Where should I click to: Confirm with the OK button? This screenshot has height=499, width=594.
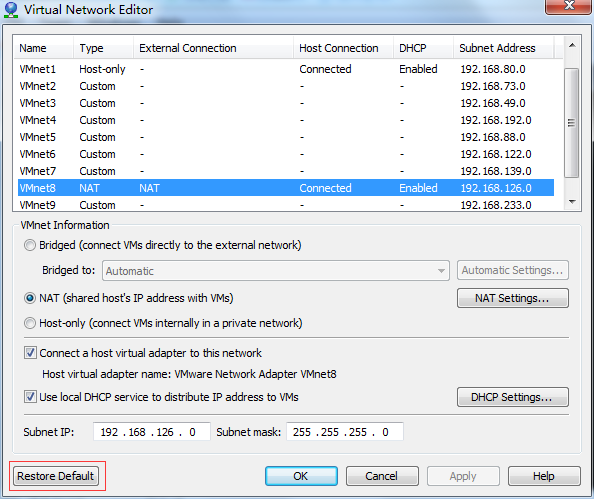click(301, 476)
